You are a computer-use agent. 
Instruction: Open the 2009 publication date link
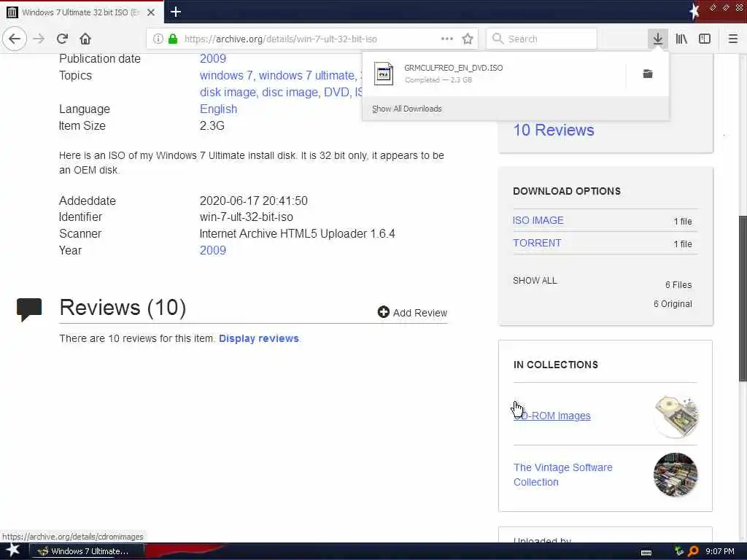(x=212, y=58)
